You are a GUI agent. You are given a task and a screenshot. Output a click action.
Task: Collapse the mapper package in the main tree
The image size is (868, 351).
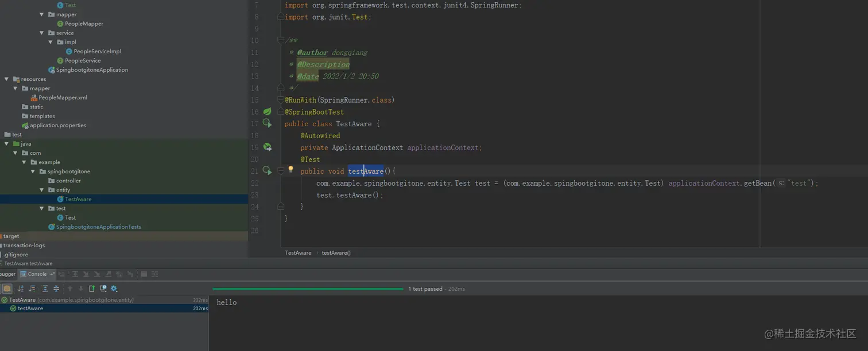(x=42, y=14)
